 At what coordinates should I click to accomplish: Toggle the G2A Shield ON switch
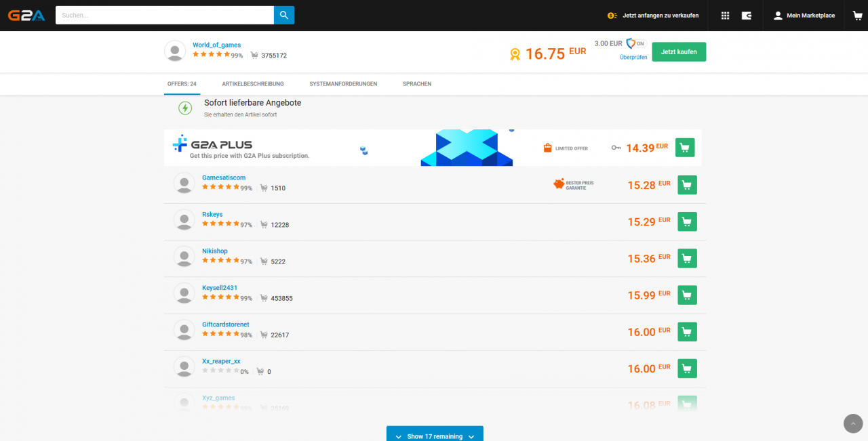point(635,43)
